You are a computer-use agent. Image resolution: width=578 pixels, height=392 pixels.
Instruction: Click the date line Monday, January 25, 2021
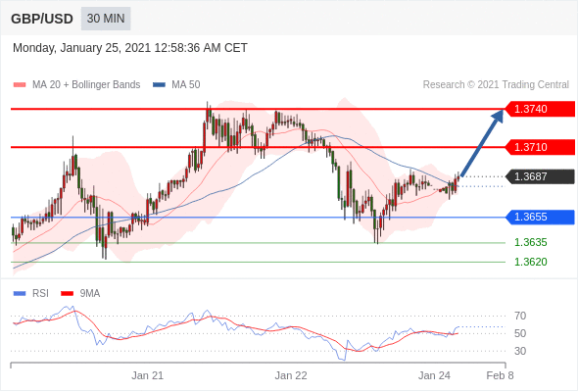(130, 48)
